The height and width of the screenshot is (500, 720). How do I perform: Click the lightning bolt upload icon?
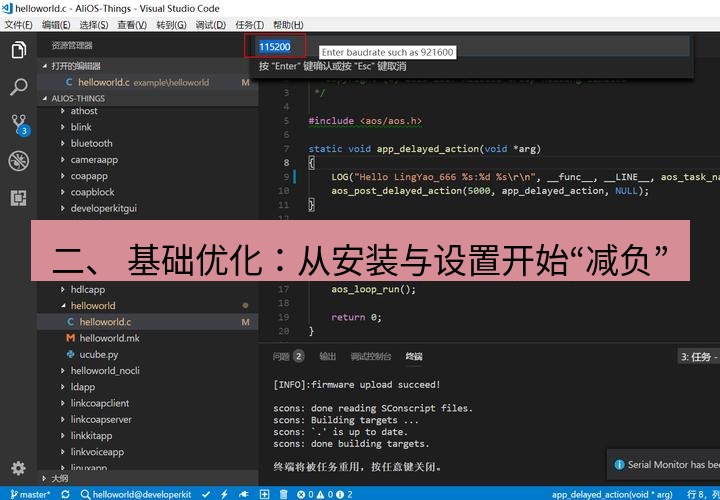pyautogui.click(x=224, y=494)
